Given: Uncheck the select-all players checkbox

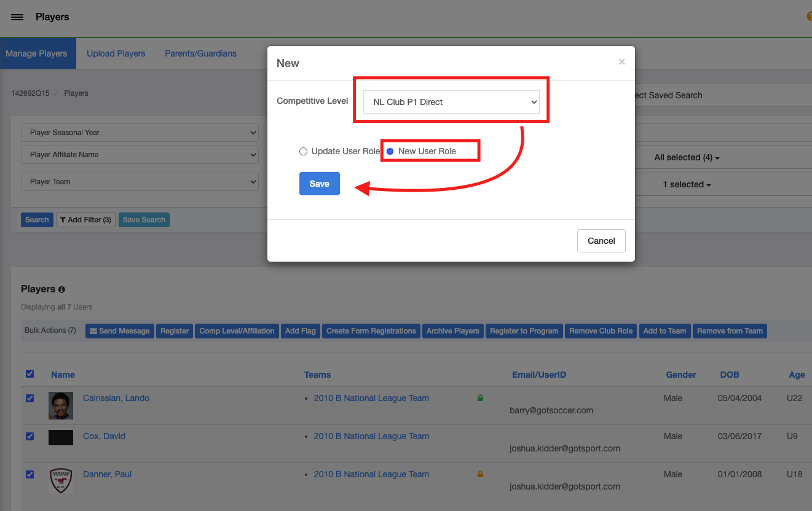Looking at the screenshot, I should tap(30, 373).
